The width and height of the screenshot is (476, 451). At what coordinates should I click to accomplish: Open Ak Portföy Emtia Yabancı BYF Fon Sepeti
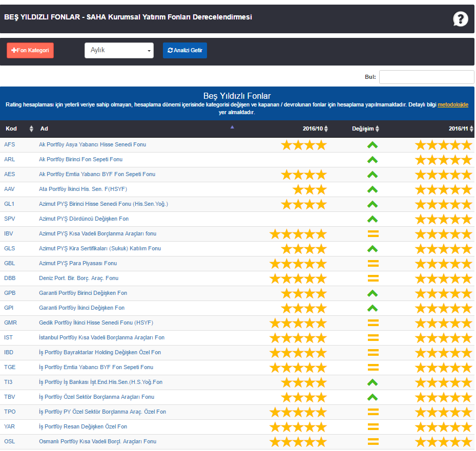97,175
